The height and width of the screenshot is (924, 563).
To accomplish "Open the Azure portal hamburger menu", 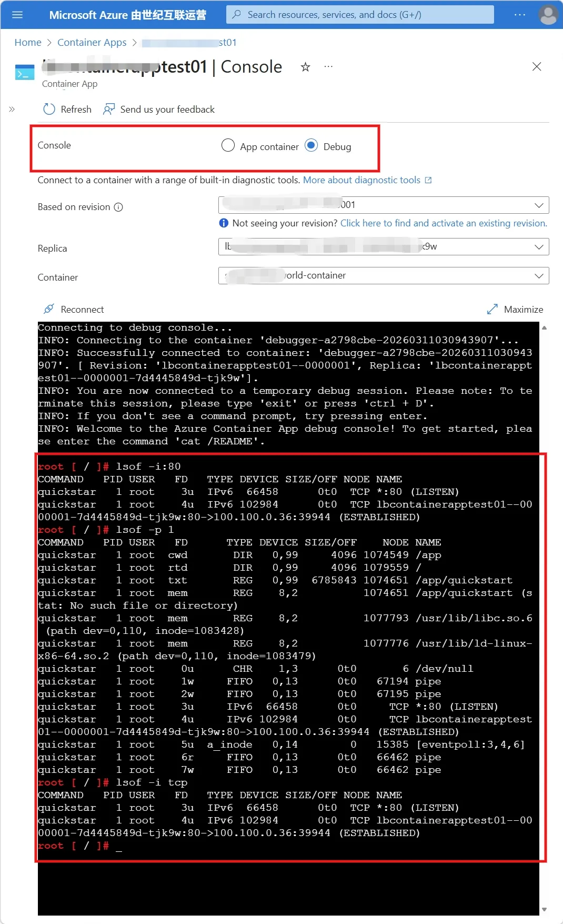I will click(17, 15).
